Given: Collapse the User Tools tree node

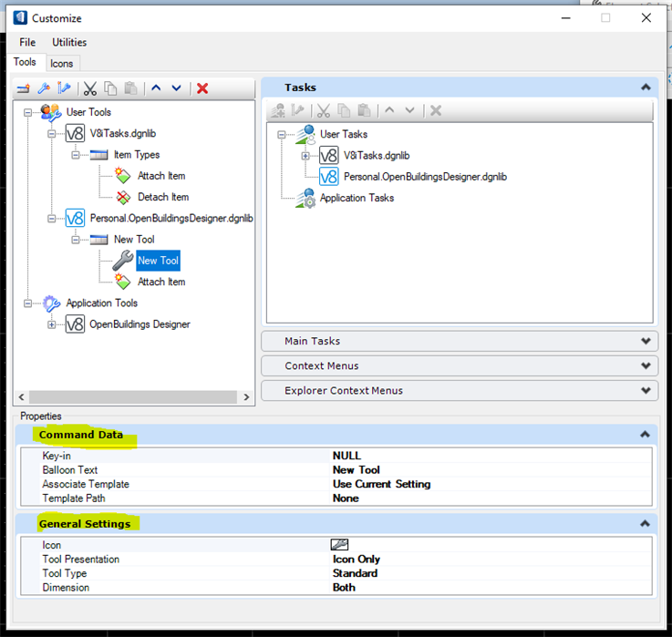Looking at the screenshot, I should pyautogui.click(x=28, y=113).
